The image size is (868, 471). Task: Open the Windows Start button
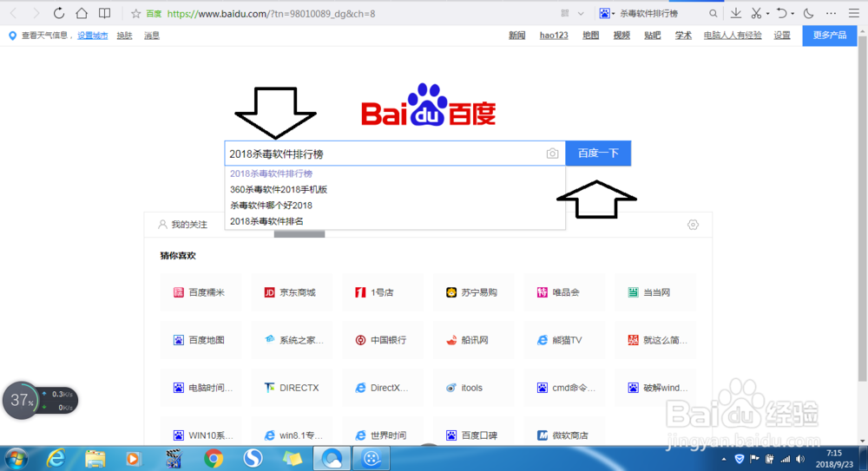tap(16, 459)
